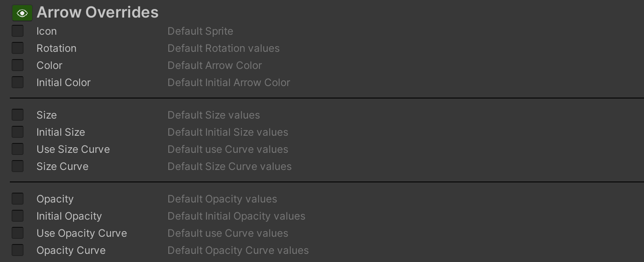Image resolution: width=644 pixels, height=262 pixels.
Task: Enable the Size Curve override checkbox
Action: click(18, 166)
